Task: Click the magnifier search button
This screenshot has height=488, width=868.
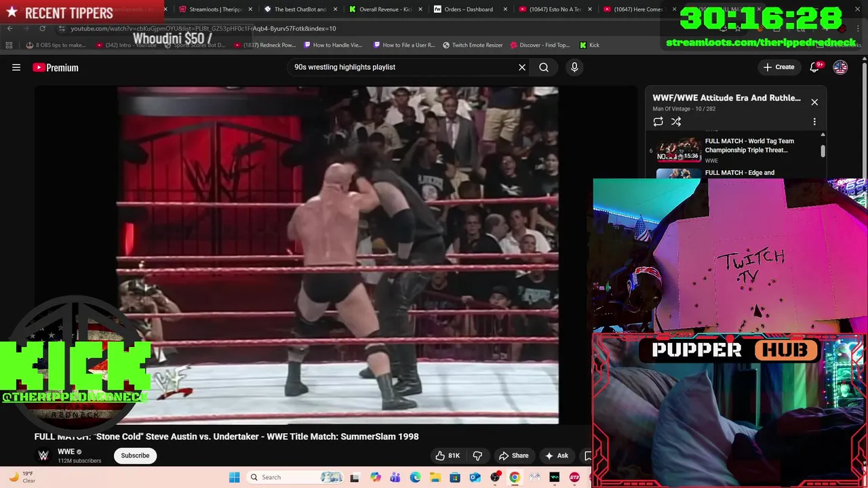Action: click(544, 67)
